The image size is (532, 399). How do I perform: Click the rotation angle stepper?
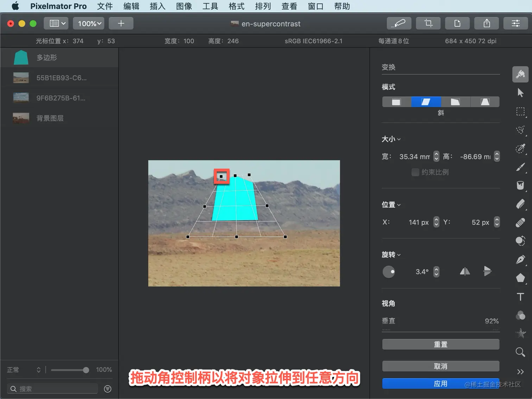pos(436,272)
